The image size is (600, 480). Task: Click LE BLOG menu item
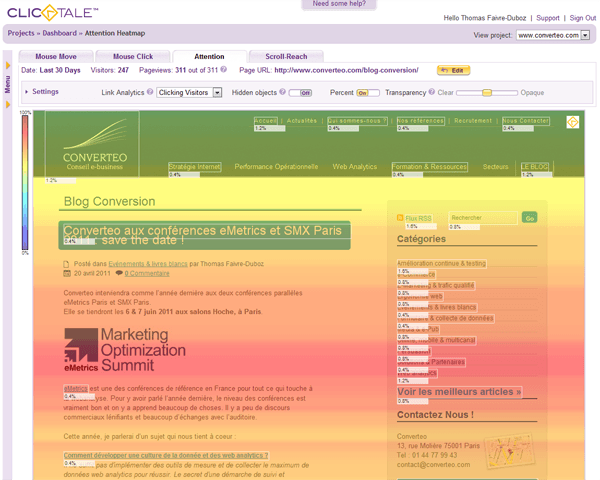pos(535,167)
